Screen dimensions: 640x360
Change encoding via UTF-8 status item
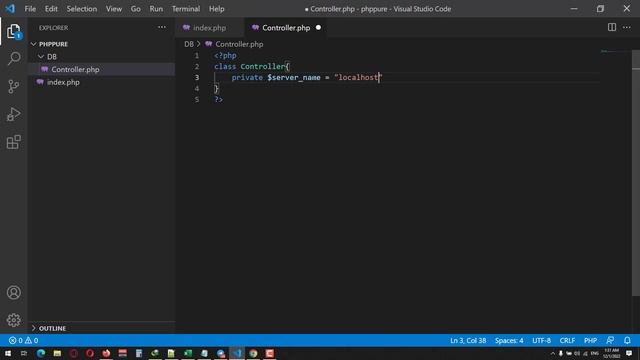tap(541, 340)
